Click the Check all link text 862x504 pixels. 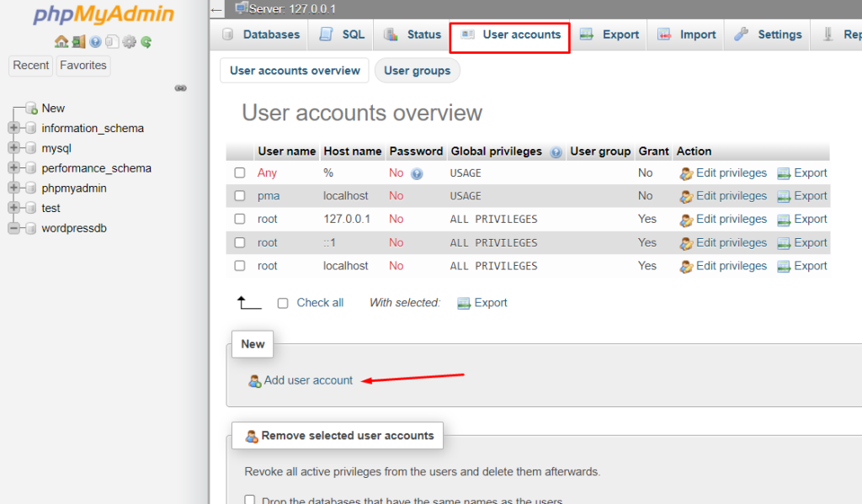320,303
